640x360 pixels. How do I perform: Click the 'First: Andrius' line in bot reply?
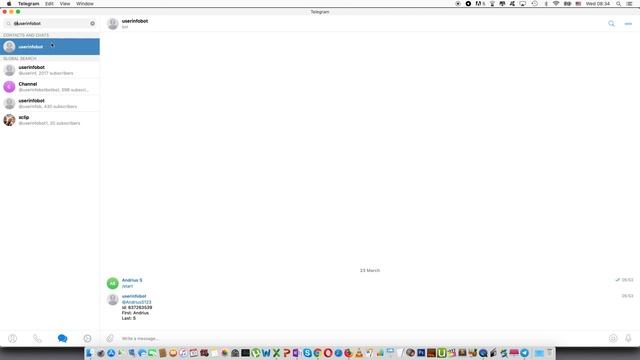(x=135, y=313)
